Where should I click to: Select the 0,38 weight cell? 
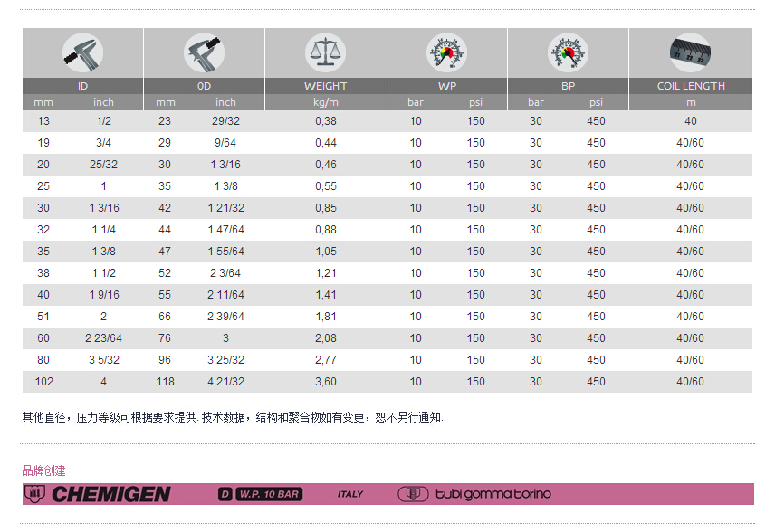[325, 121]
